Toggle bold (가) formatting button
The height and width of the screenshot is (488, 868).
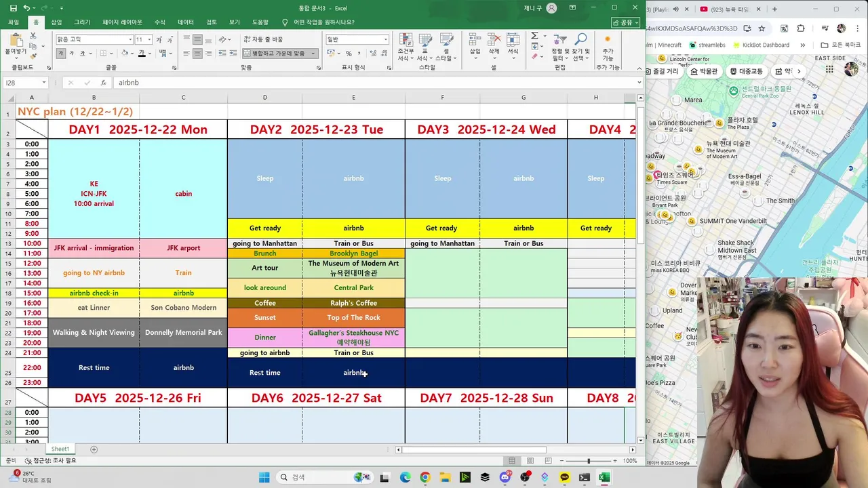[61, 54]
